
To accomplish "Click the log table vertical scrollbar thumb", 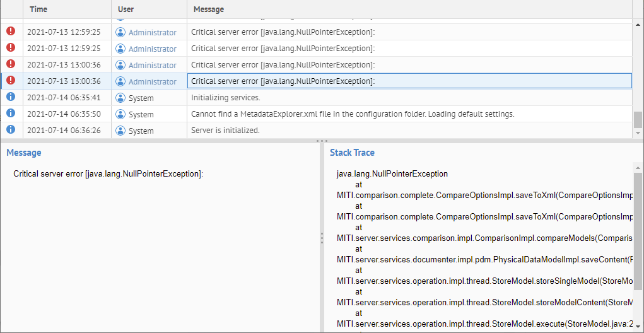I will [x=638, y=119].
